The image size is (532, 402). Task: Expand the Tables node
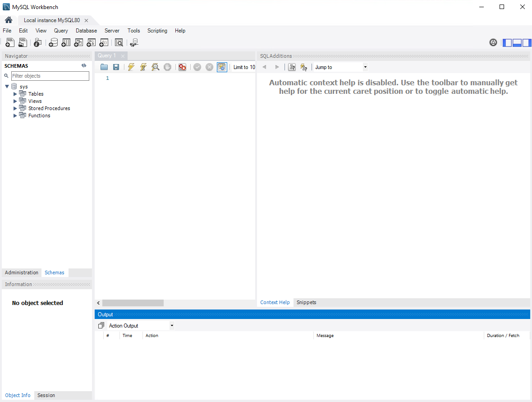coord(15,94)
